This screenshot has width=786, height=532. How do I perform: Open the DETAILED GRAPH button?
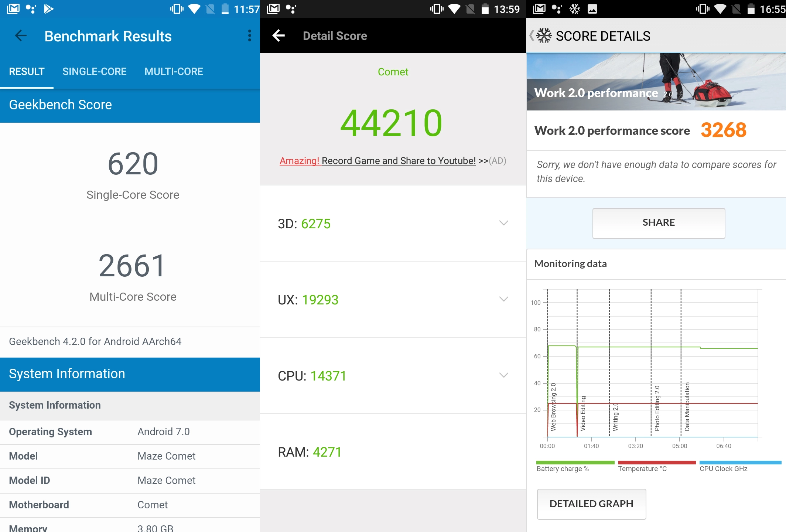pyautogui.click(x=591, y=504)
